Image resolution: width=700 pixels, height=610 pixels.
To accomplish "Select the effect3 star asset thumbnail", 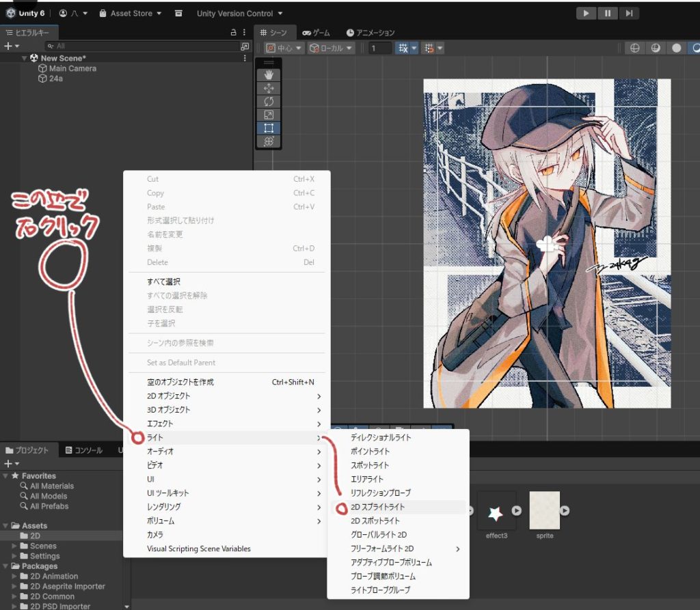I will (x=496, y=511).
